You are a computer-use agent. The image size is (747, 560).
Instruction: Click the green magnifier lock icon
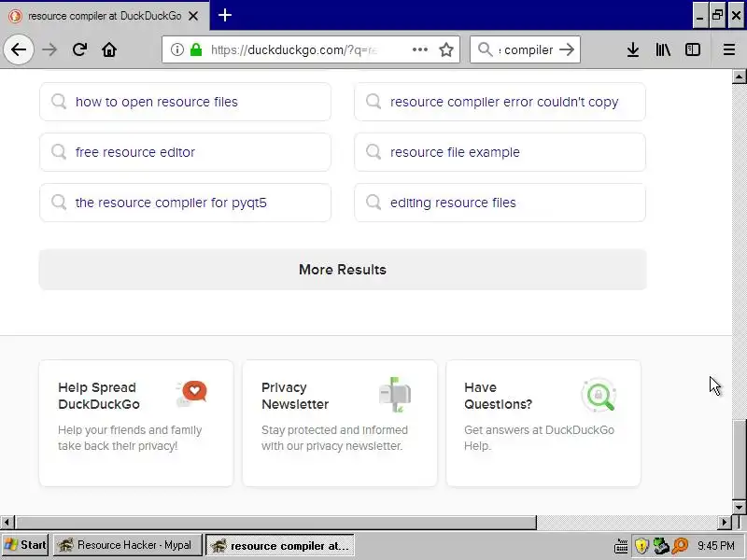tap(599, 394)
